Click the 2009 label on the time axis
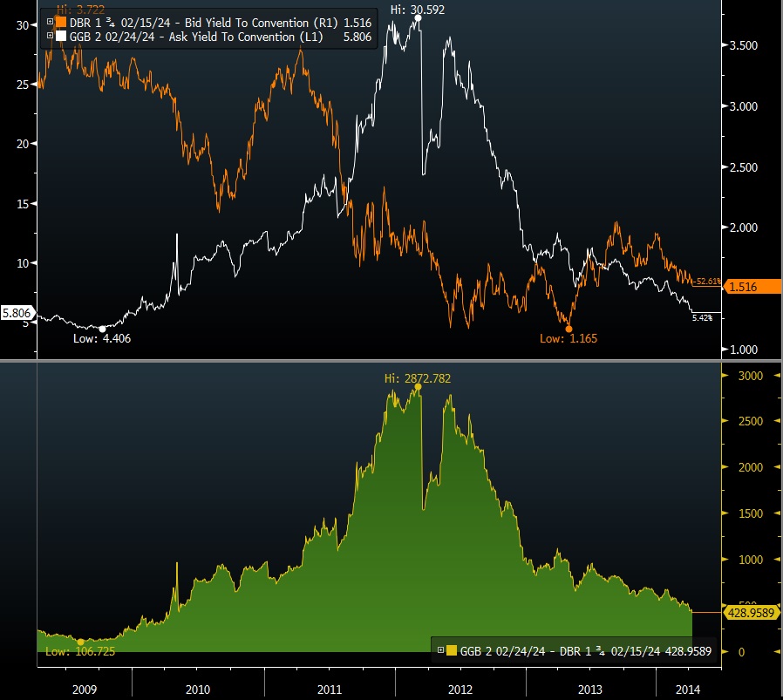Screen dimensions: 783x700 [85, 690]
